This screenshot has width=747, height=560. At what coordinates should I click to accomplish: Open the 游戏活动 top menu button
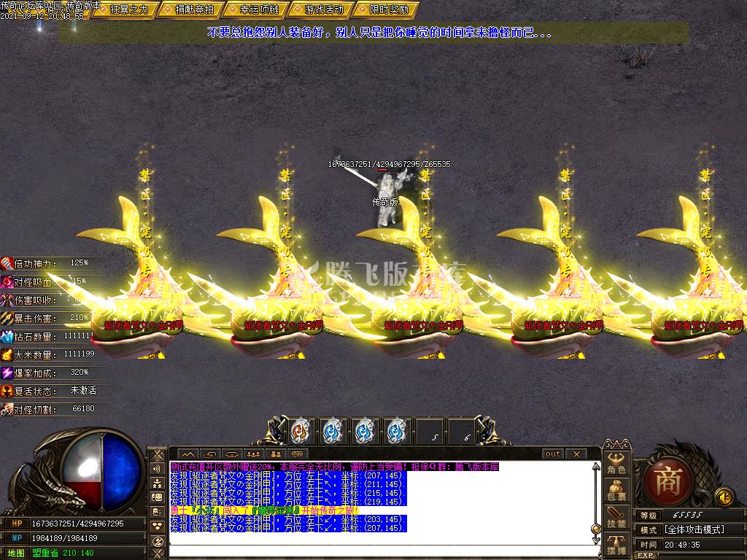pos(321,9)
